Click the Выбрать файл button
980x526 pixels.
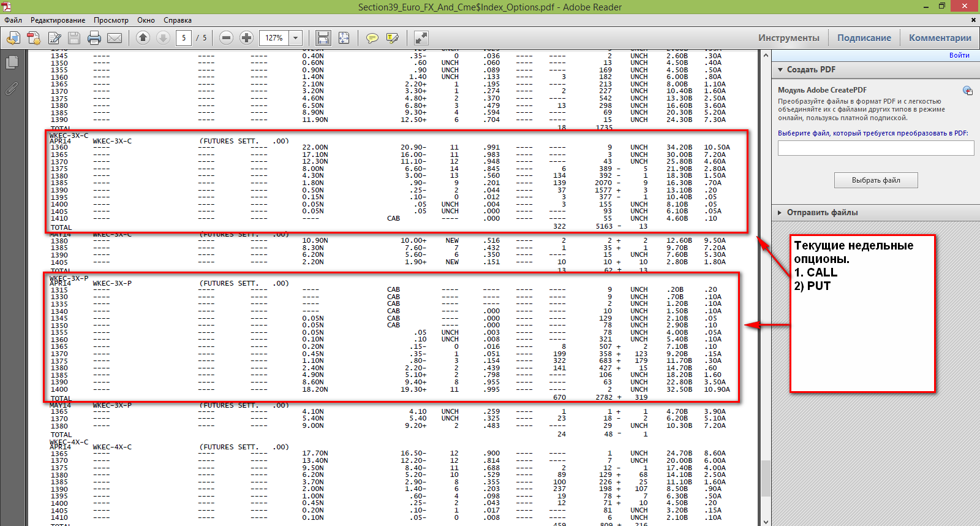876,180
